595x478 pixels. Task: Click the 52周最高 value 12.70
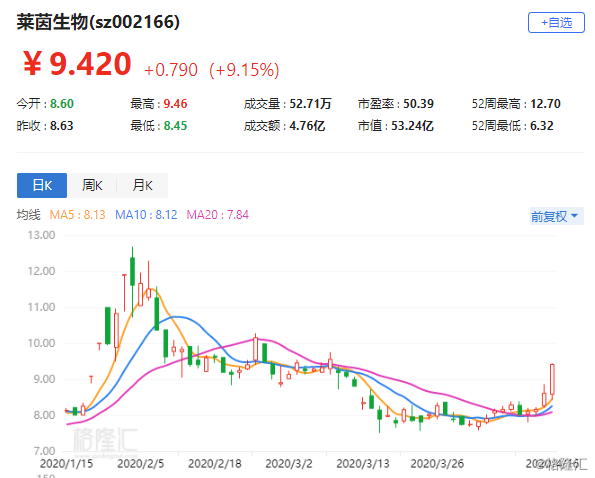point(545,104)
